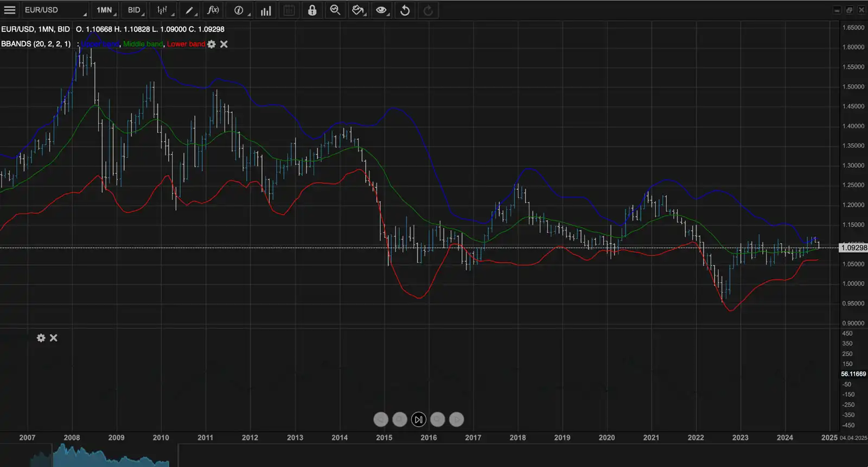Open the 1MN timeframe dropdown
Image resolution: width=868 pixels, height=467 pixels.
point(105,10)
